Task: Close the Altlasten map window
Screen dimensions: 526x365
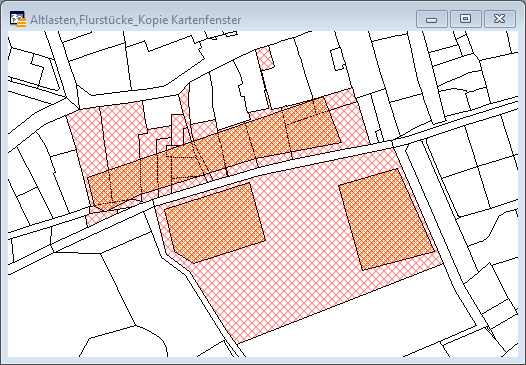Action: [x=499, y=19]
